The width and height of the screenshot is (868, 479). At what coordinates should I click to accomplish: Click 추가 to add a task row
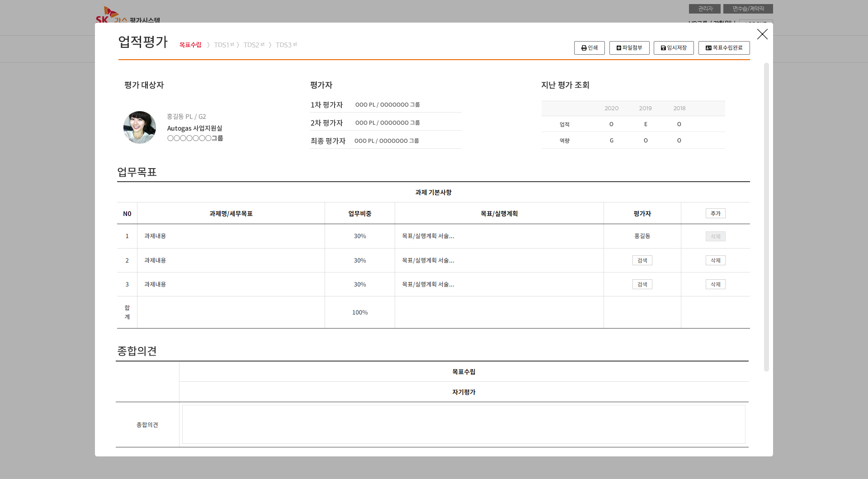pyautogui.click(x=715, y=213)
